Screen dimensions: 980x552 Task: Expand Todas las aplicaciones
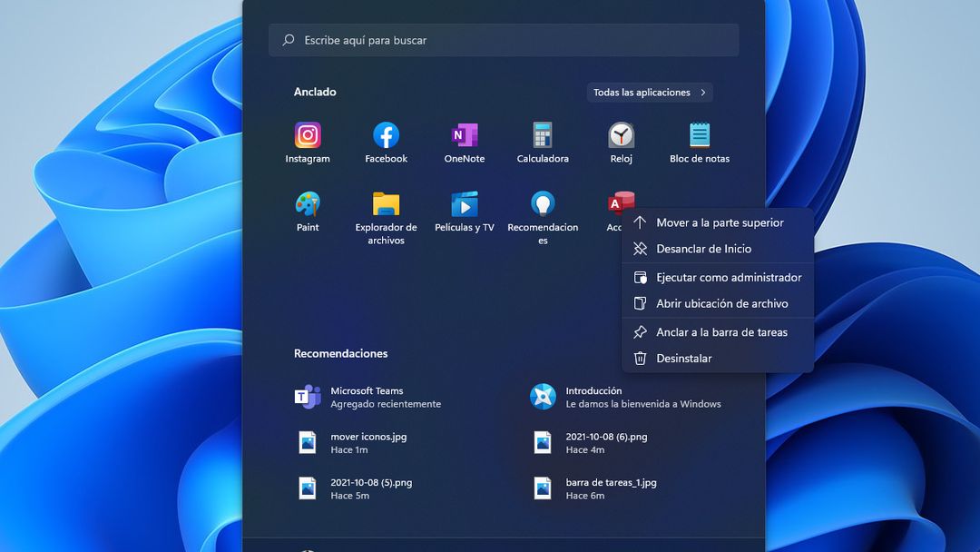(x=649, y=92)
